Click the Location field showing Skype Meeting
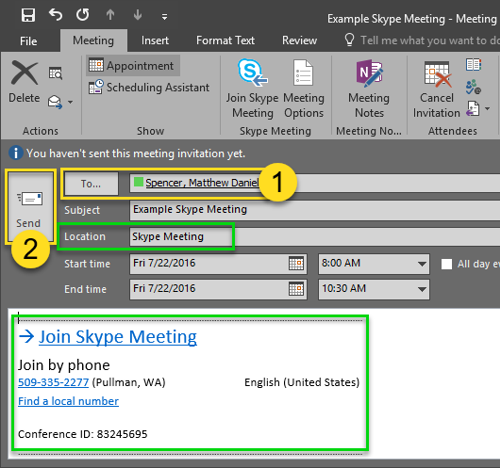 (315, 236)
